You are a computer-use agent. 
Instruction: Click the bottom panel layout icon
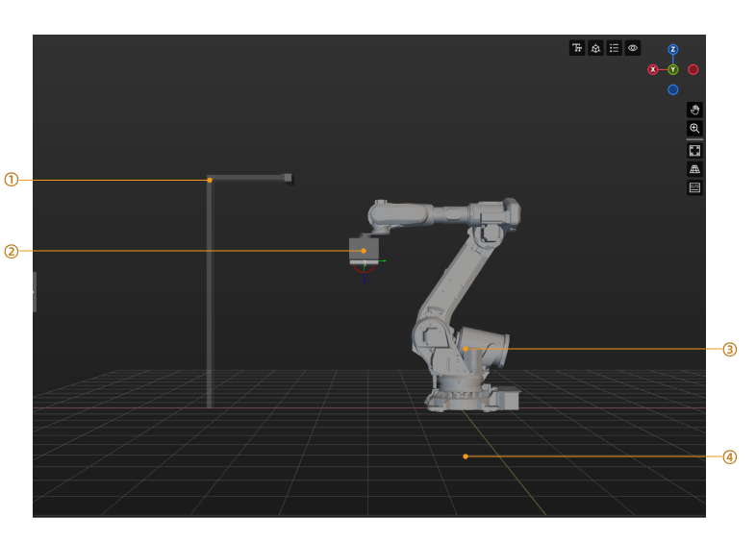[694, 187]
